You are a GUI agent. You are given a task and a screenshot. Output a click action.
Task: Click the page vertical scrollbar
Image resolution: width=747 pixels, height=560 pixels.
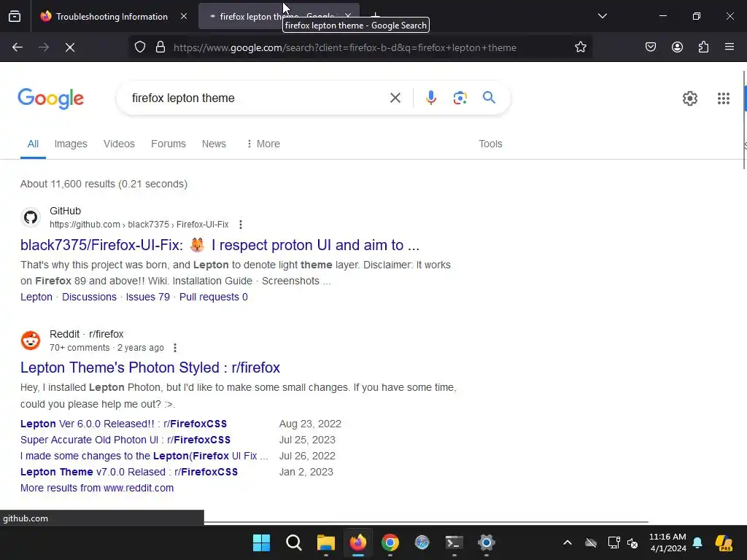click(x=744, y=119)
